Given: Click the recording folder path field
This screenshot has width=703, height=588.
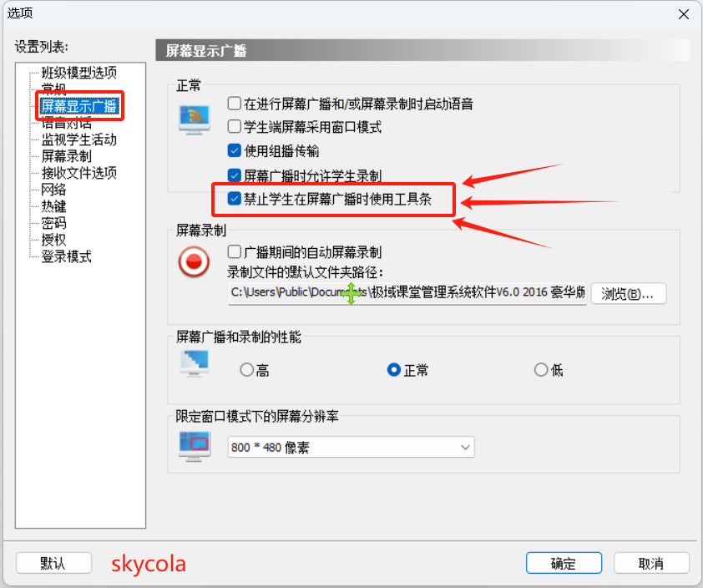Looking at the screenshot, I should (407, 293).
